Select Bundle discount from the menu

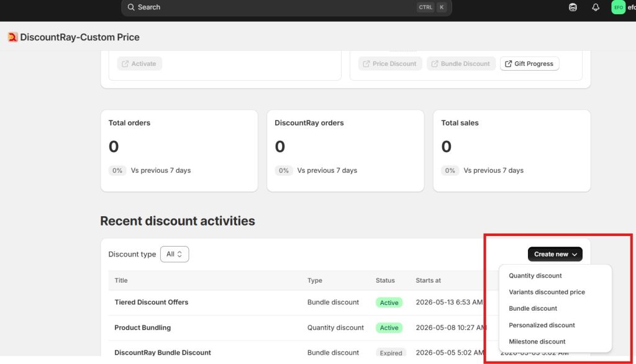532,308
